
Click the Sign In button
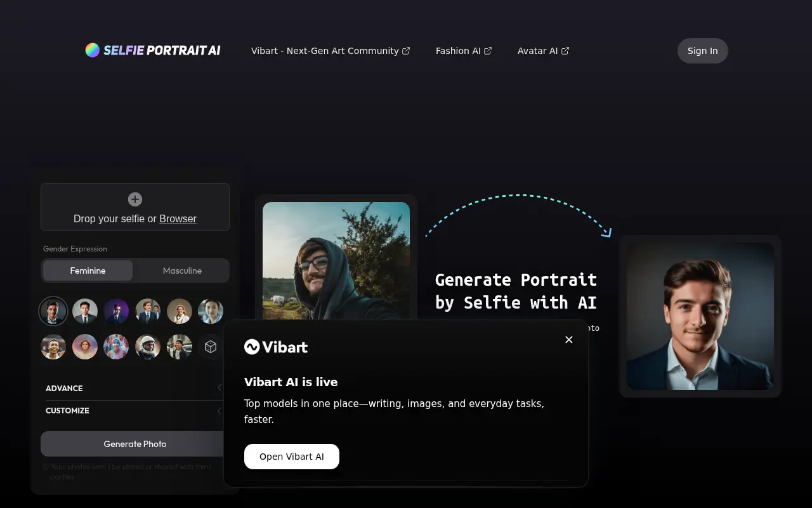[703, 51]
